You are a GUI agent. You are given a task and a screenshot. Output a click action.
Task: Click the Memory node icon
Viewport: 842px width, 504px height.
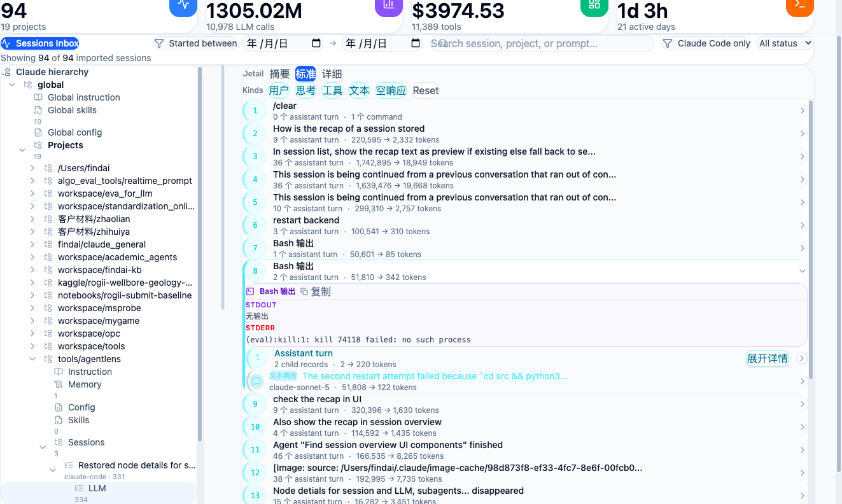point(59,384)
